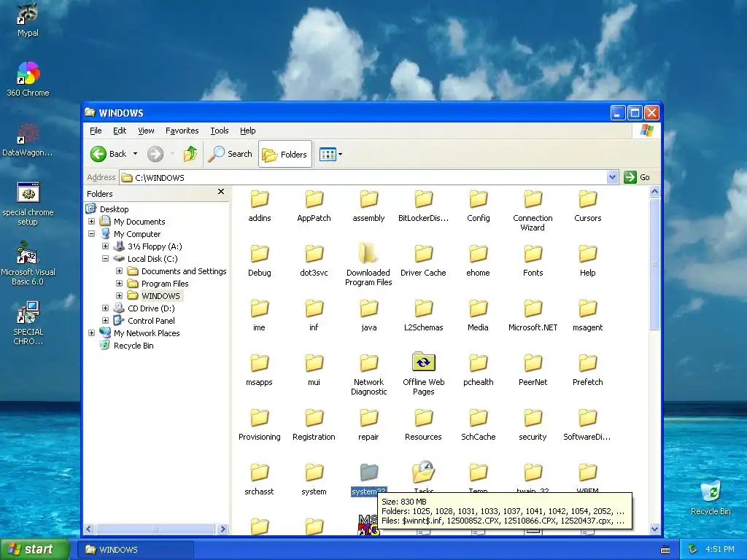Expand Program Files tree node
Screen dimensions: 747x560
pyautogui.click(x=119, y=284)
